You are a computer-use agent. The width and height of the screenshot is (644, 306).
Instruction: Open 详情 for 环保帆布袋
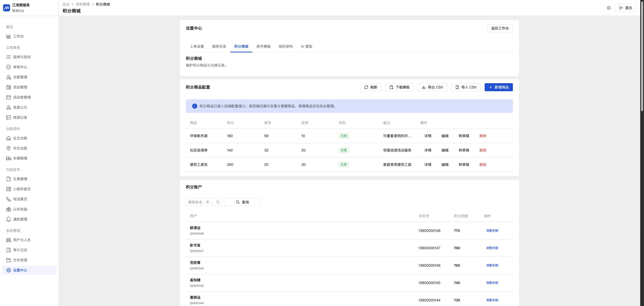428,136
